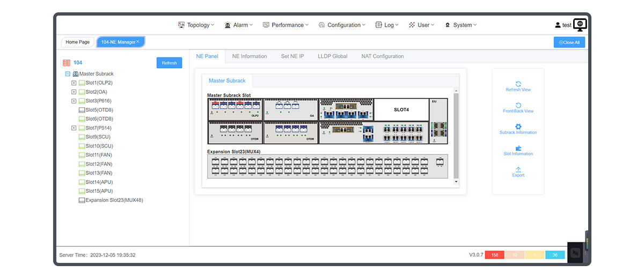The width and height of the screenshot is (644, 279).
Task: Expand the Slot1(OLP2) tree node
Action: coord(74,83)
